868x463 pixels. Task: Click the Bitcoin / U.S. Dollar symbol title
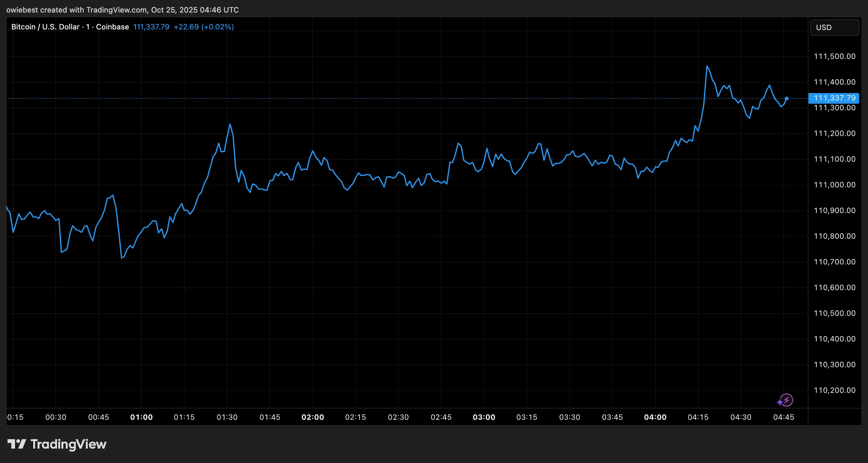45,27
